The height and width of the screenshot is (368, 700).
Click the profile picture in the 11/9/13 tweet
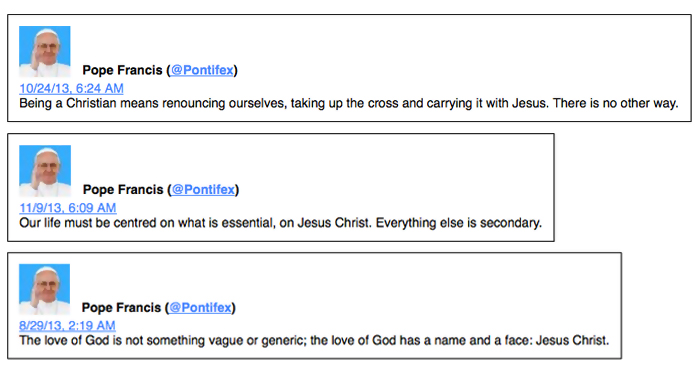[45, 171]
